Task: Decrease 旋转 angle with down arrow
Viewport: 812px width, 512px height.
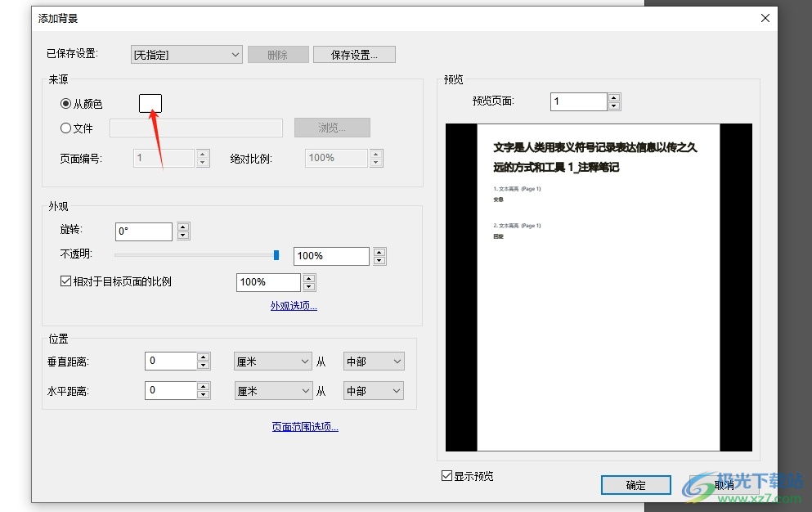Action: point(183,236)
